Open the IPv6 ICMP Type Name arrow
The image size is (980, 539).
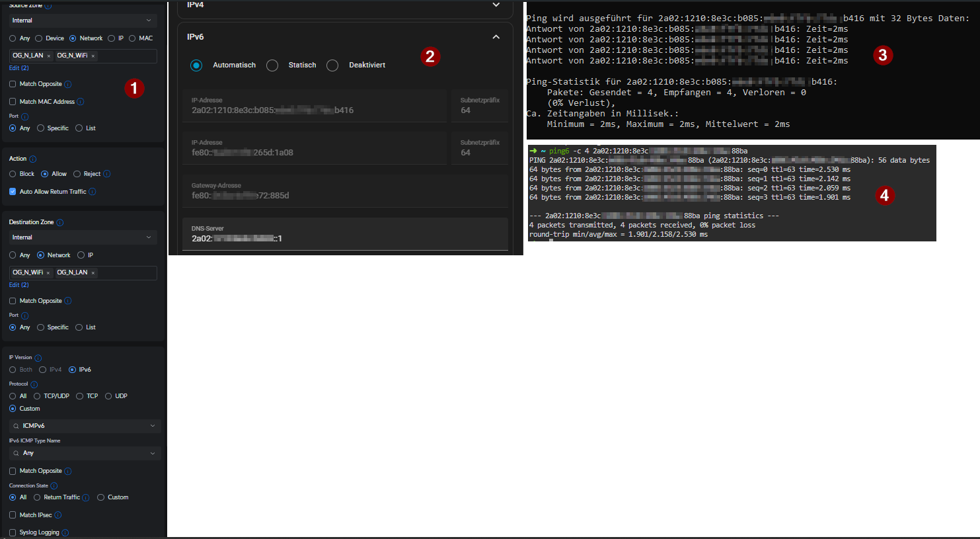point(153,453)
